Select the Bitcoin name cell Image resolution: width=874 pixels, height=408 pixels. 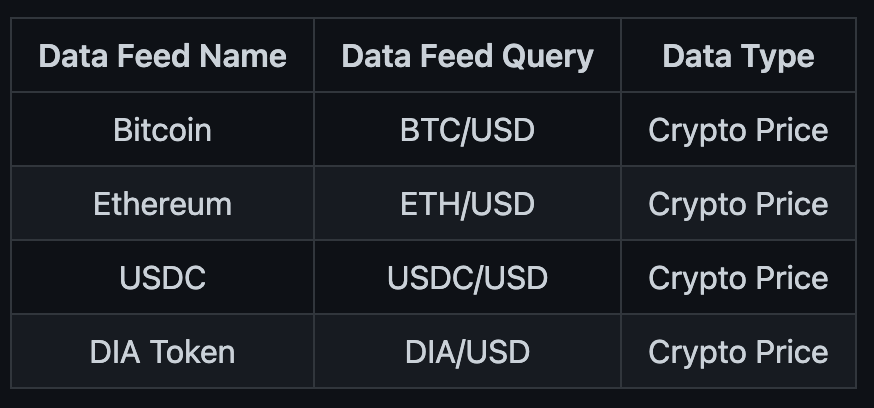(x=162, y=129)
